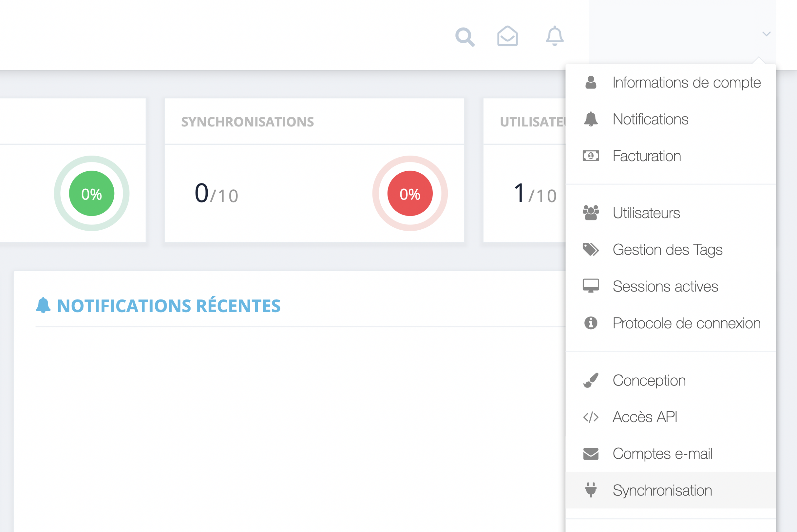Click the UTILISATEURS card title
797x532 pixels.
click(533, 122)
